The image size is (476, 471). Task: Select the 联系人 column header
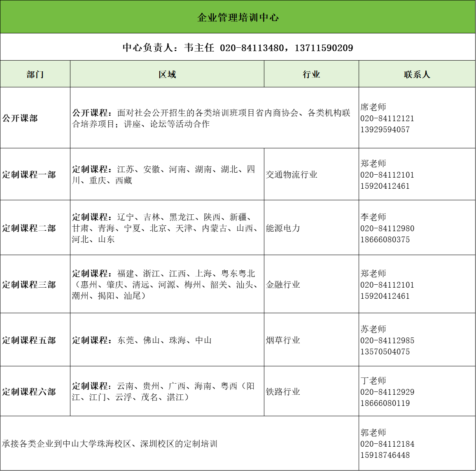[417, 75]
